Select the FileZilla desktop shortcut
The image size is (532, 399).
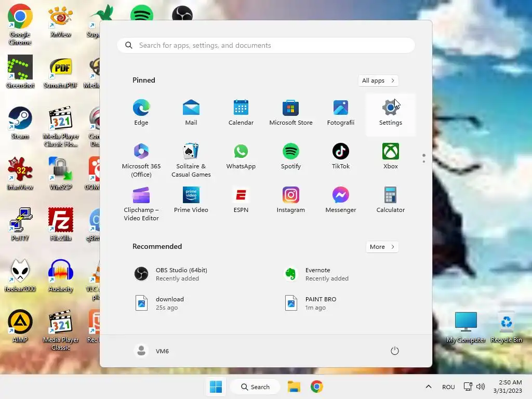tap(60, 224)
